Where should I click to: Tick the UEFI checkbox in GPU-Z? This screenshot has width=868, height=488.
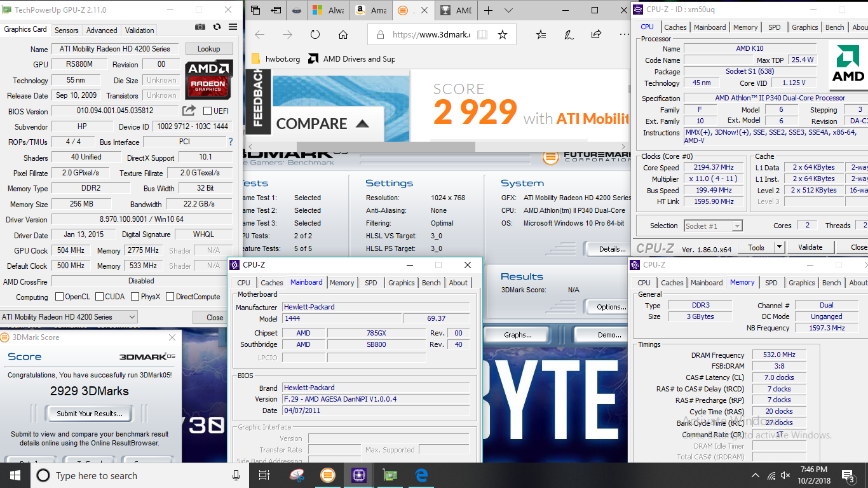[207, 111]
